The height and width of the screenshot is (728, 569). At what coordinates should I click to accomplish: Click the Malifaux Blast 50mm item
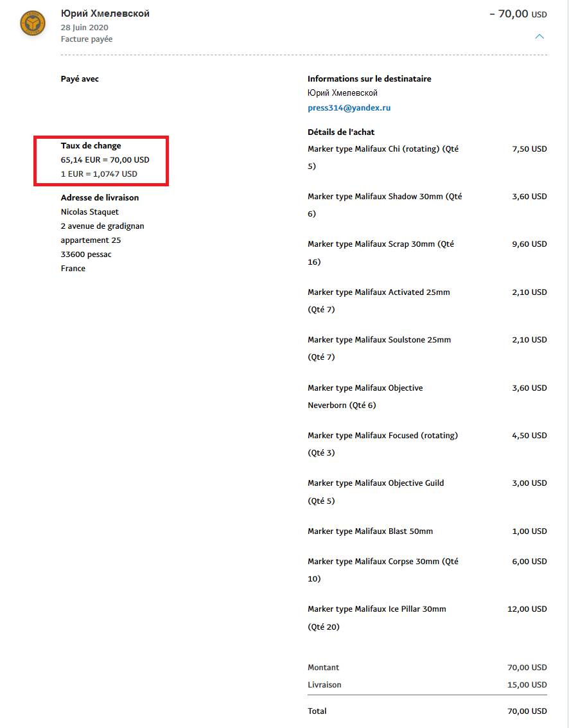coord(370,531)
